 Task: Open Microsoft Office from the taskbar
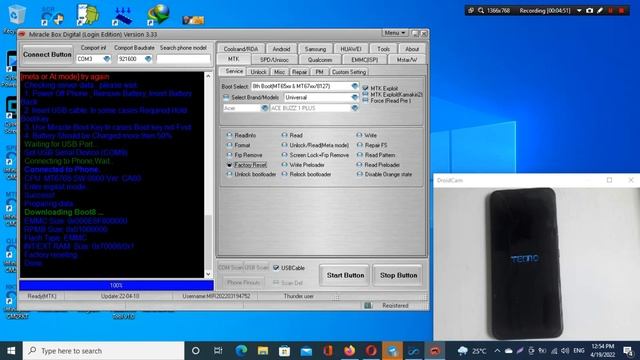pyautogui.click(x=328, y=351)
